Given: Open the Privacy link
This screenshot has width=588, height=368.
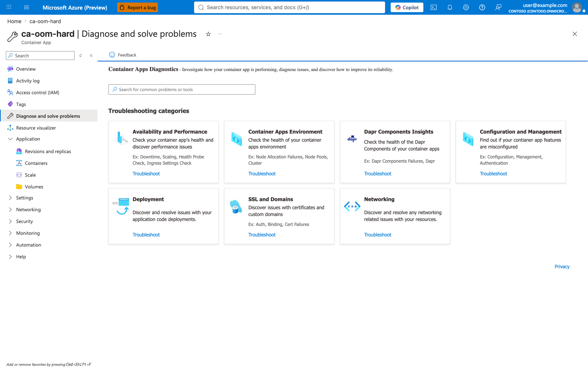Looking at the screenshot, I should [x=562, y=267].
